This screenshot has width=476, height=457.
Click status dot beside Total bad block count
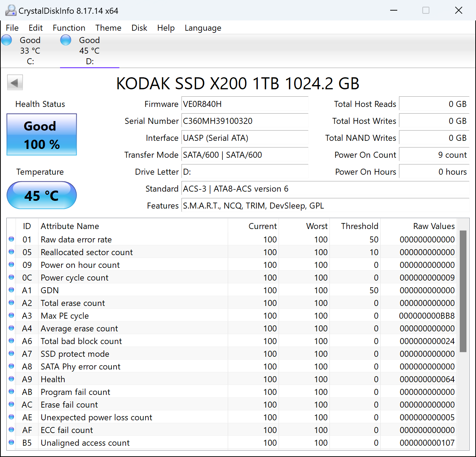[x=11, y=341]
